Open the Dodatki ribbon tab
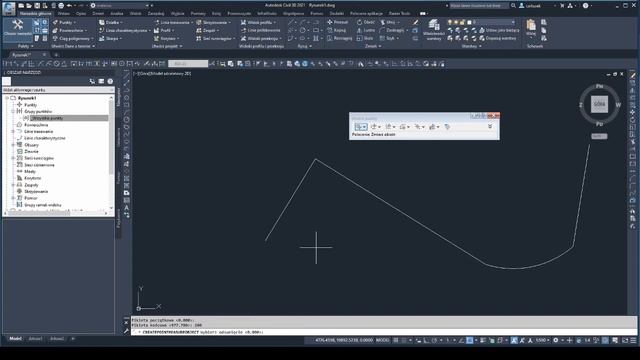 pyautogui.click(x=336, y=13)
